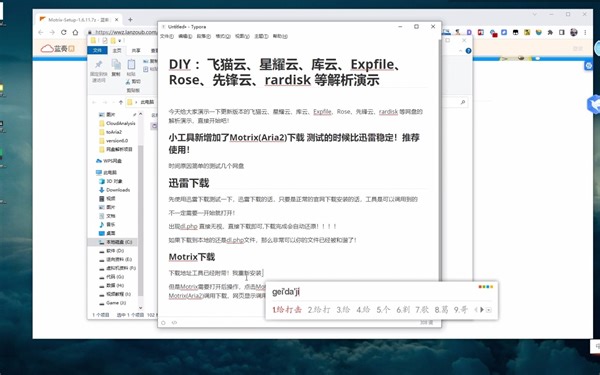
Task: Click the Explorer back arrow
Action: [94, 102]
